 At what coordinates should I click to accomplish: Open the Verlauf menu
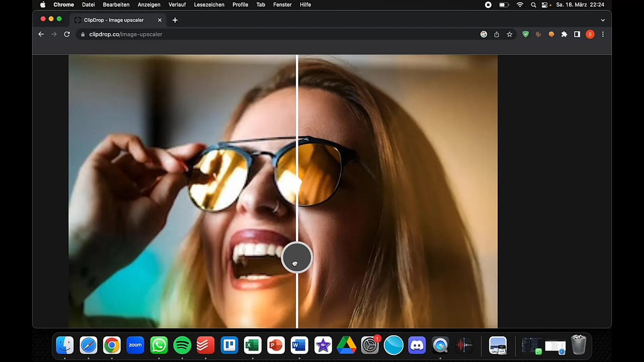177,5
